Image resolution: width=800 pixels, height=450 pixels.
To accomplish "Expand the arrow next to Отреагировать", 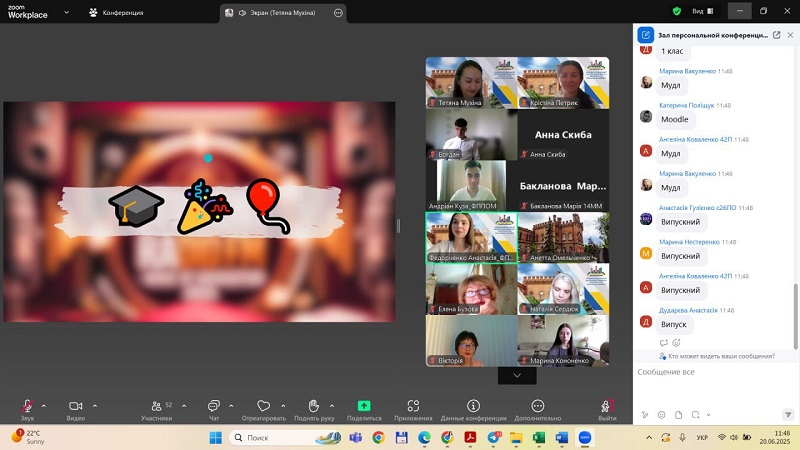I will [283, 406].
